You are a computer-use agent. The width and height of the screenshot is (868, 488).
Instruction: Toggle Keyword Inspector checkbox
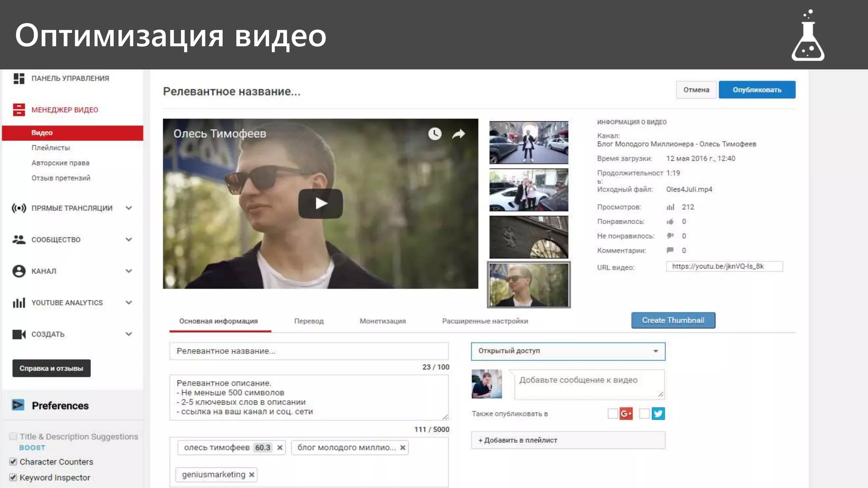point(13,477)
